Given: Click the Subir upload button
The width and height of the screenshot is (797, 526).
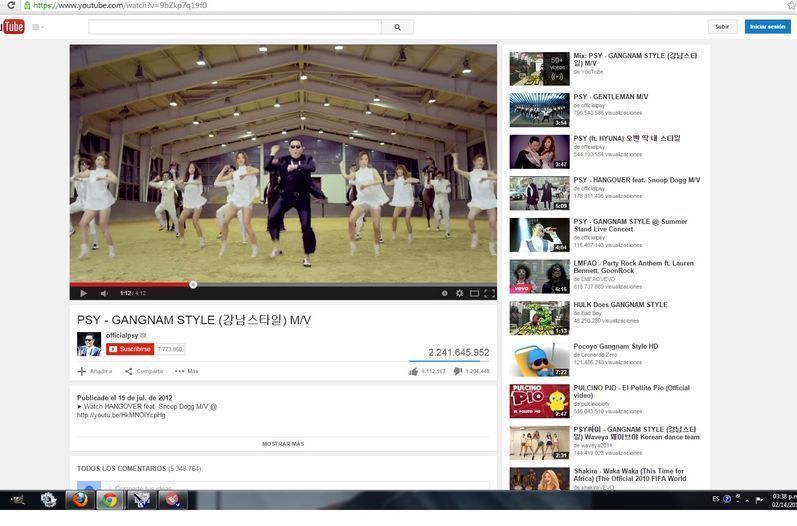Looking at the screenshot, I should [721, 27].
